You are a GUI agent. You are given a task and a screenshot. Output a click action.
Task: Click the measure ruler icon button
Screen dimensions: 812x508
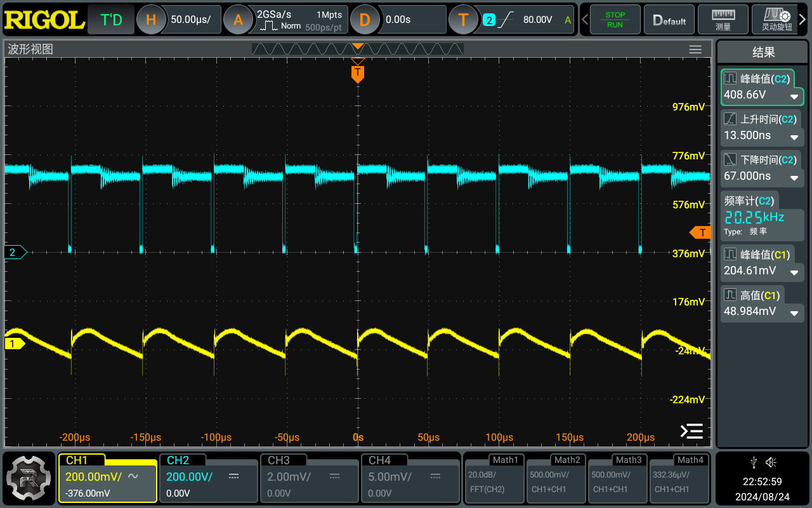click(x=723, y=20)
